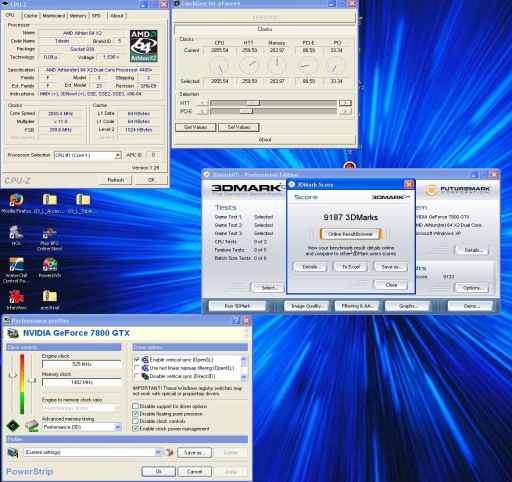Click the PCI-E left arrow in ClockGen

coord(202,111)
